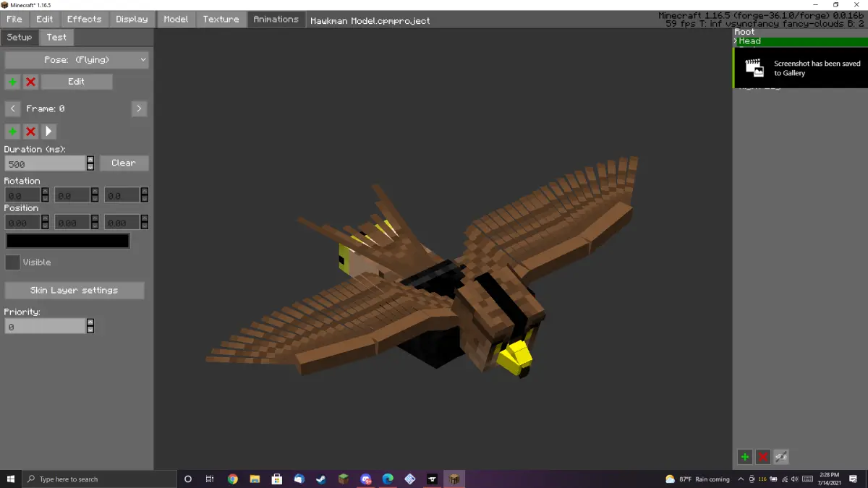Delete the selected part in the tree panel
Screen dimensions: 868x488
tap(762, 457)
